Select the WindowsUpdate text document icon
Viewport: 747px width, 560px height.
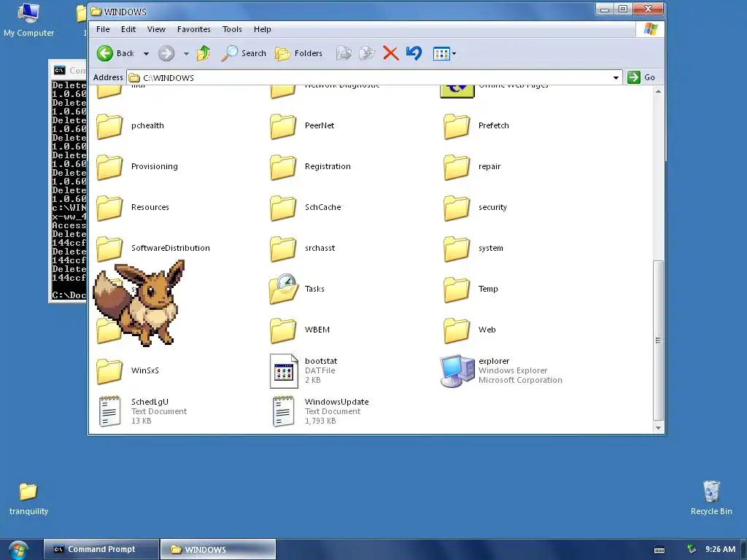(x=283, y=411)
